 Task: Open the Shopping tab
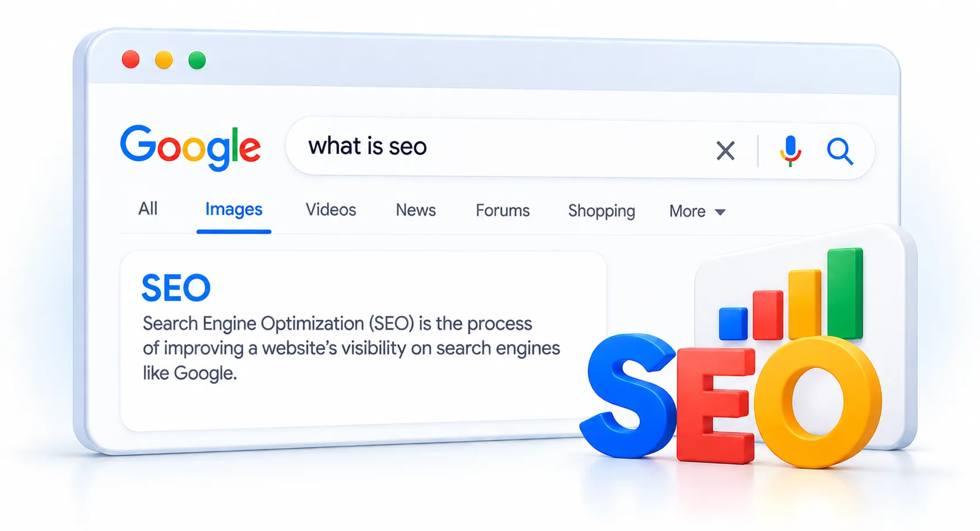(602, 211)
